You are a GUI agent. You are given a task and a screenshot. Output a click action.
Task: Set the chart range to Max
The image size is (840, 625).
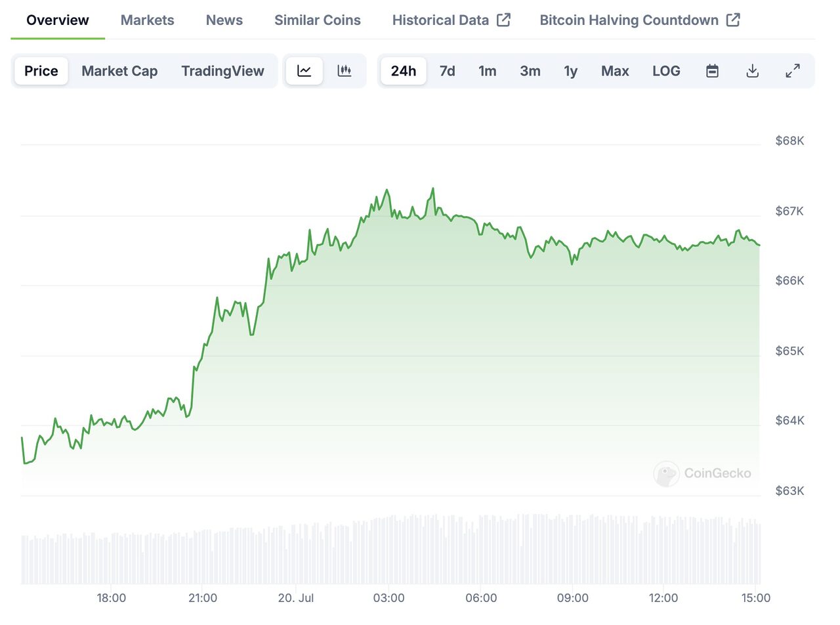pyautogui.click(x=615, y=71)
